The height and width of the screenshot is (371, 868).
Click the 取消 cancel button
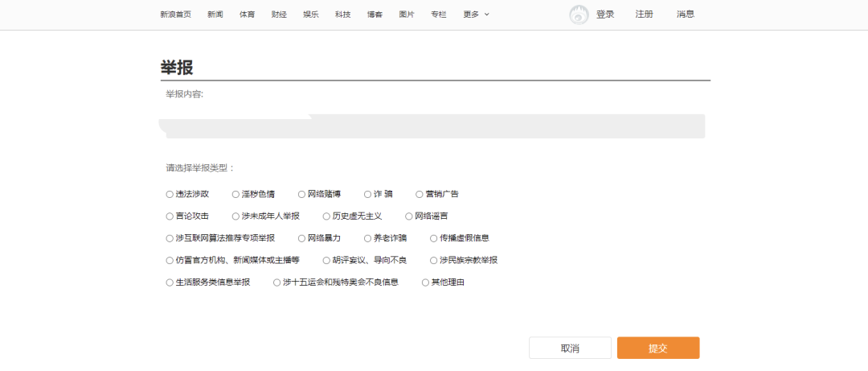click(570, 348)
